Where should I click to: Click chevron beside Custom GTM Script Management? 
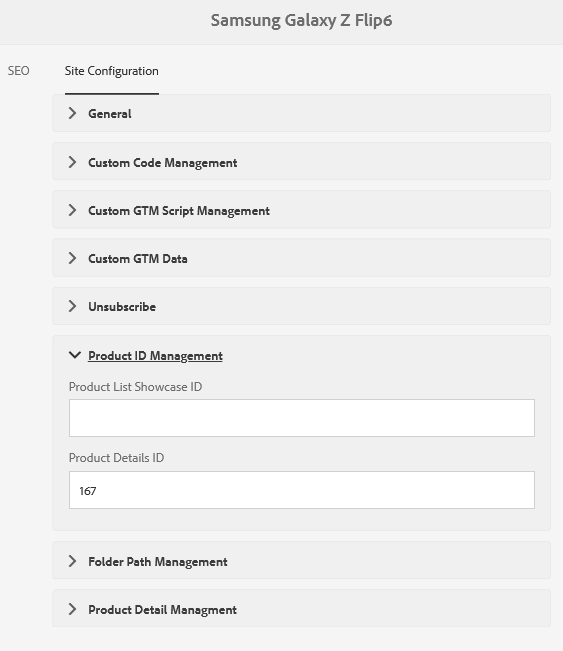pyautogui.click(x=72, y=210)
